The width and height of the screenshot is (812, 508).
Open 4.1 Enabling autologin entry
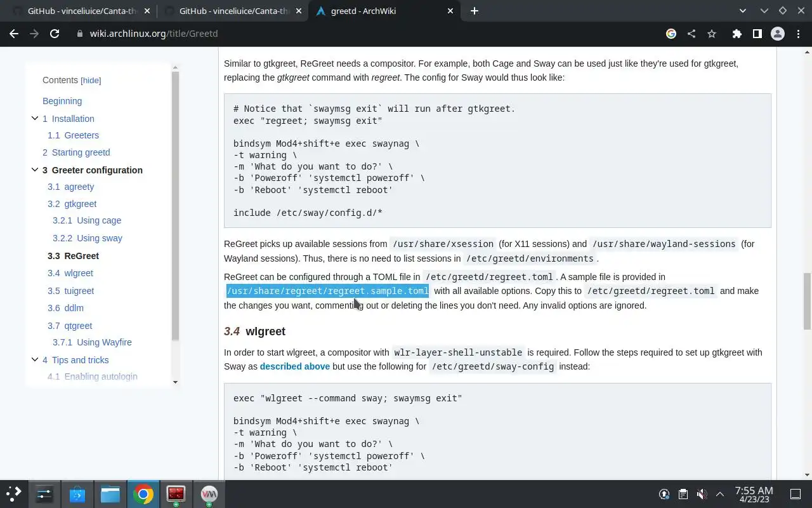tap(93, 377)
